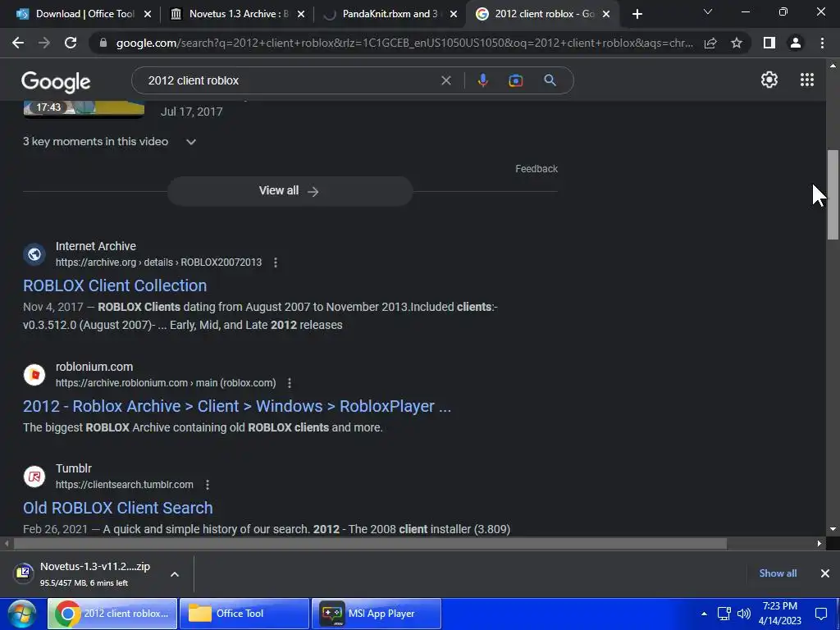Viewport: 840px width, 630px height.
Task: Click the taskbar volume icon
Action: coord(743,614)
